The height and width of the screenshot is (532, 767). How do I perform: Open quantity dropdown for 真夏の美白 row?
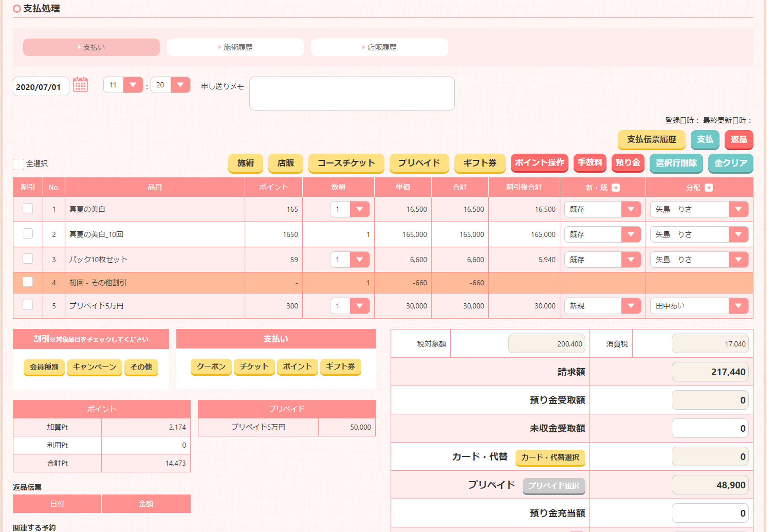coord(350,209)
